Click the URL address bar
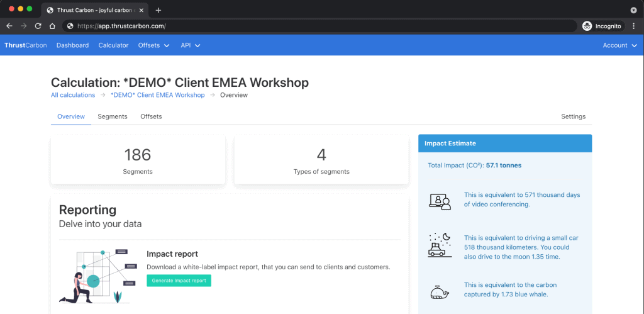This screenshot has height=314, width=644. [319, 26]
